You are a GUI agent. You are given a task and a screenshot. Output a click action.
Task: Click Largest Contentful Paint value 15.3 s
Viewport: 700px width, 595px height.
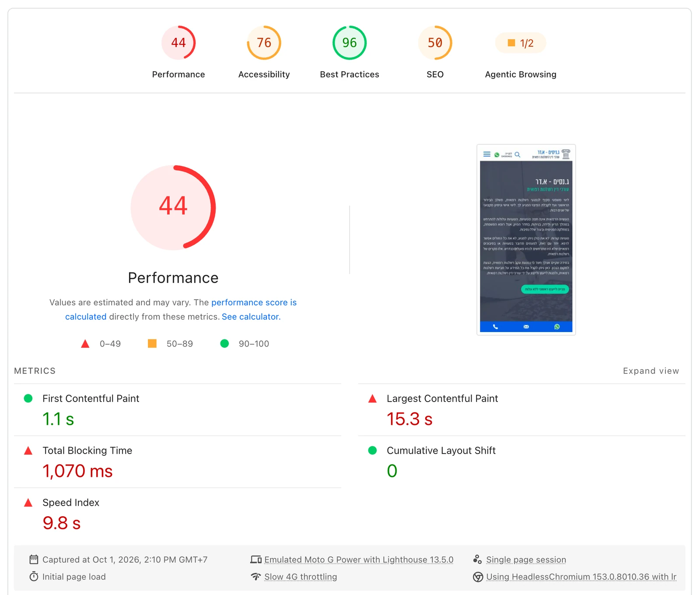409,419
